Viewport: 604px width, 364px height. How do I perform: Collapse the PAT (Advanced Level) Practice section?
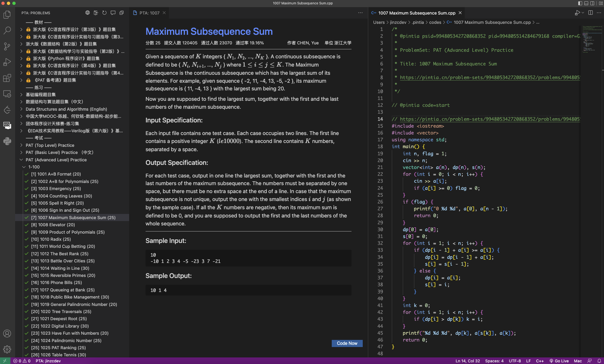[21, 160]
